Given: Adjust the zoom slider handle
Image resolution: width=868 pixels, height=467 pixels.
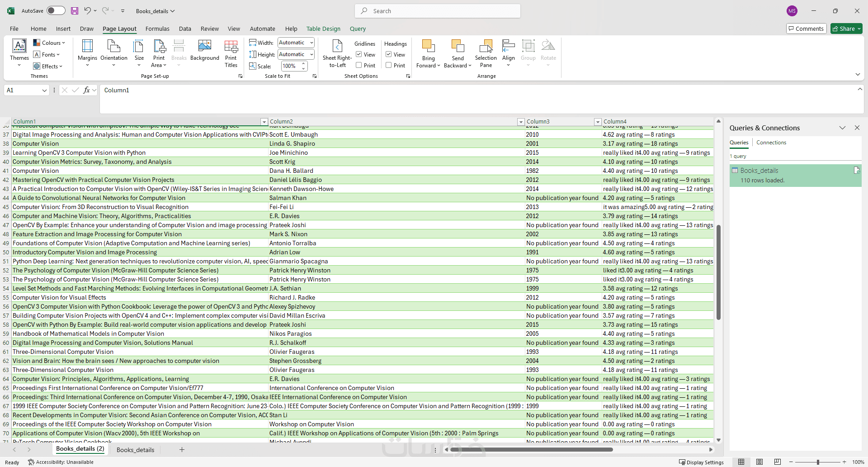Looking at the screenshot, I should [x=818, y=462].
